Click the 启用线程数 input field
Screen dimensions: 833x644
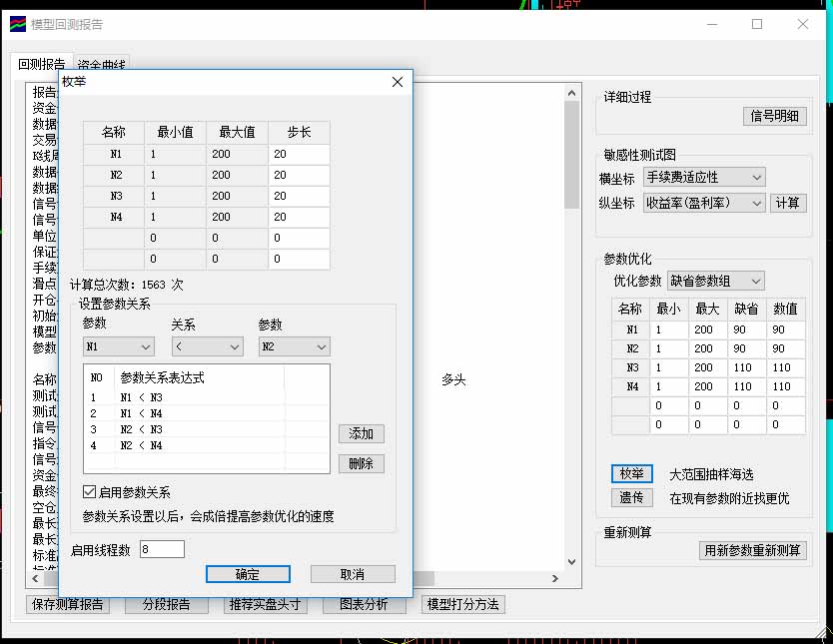pyautogui.click(x=162, y=549)
